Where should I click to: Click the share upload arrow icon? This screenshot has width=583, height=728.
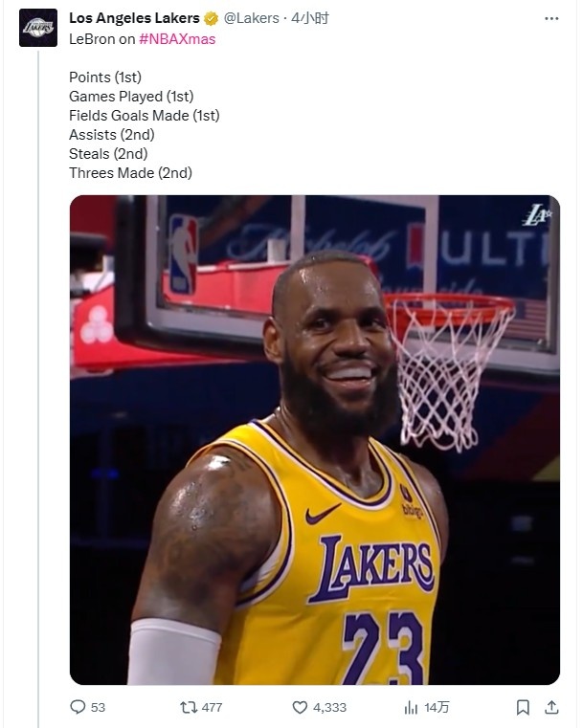point(550,707)
